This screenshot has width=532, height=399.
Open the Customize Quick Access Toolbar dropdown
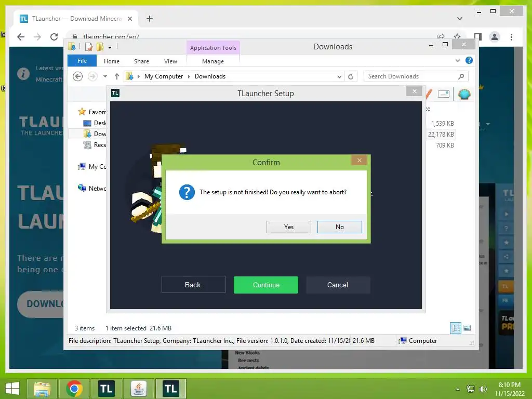click(x=110, y=47)
